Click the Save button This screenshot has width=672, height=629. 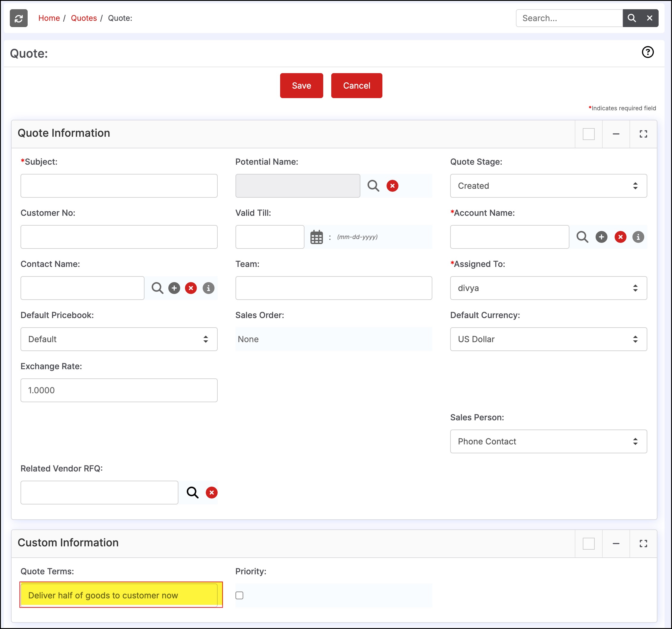pyautogui.click(x=301, y=86)
